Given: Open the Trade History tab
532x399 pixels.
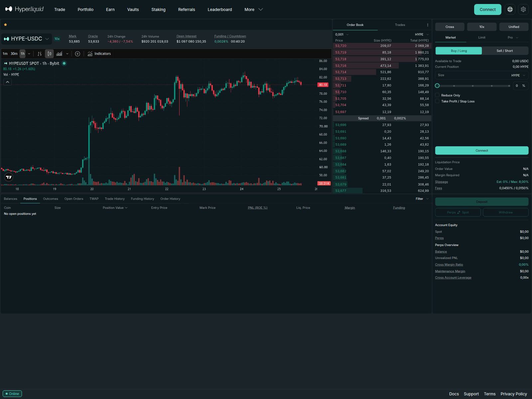Looking at the screenshot, I should (115, 199).
